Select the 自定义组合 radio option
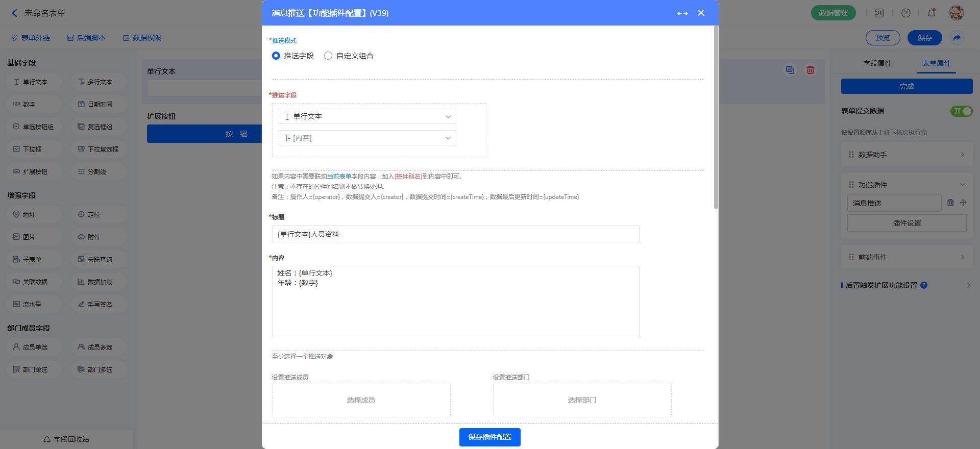Screen dimensions: 980x449 pyautogui.click(x=328, y=56)
